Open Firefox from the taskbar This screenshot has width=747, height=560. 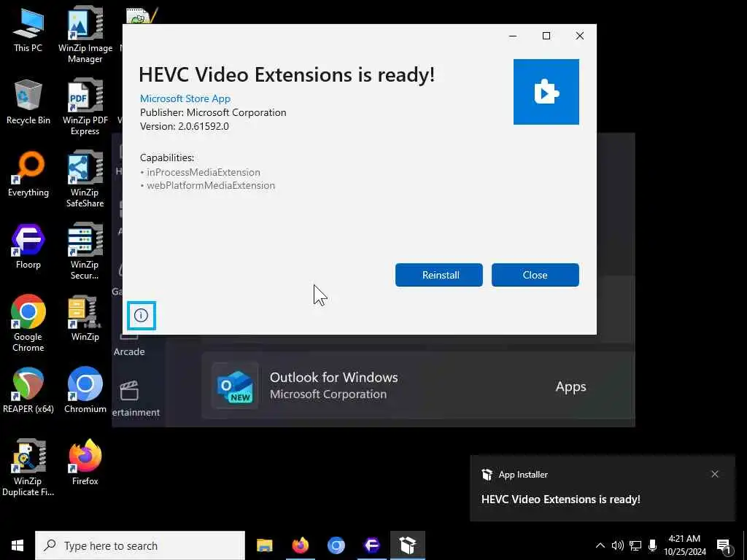[x=300, y=545]
